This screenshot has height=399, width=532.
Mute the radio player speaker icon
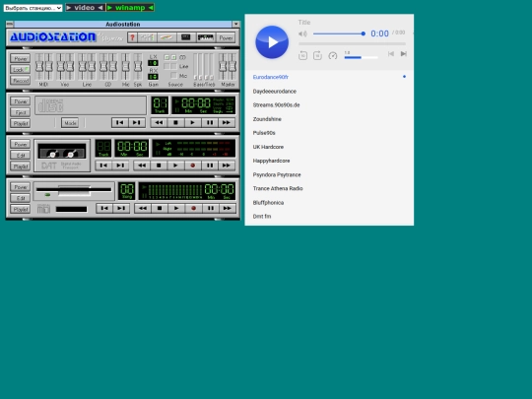pos(302,33)
